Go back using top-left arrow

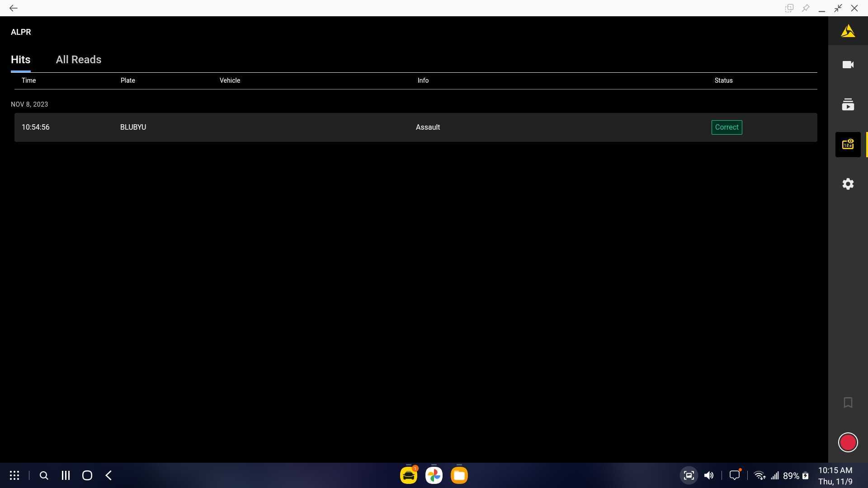tap(13, 8)
